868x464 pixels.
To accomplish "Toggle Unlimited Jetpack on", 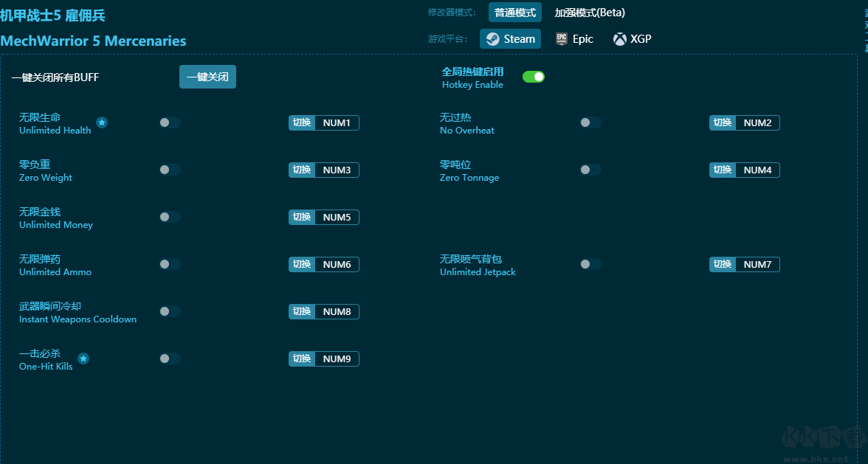I will click(x=590, y=264).
